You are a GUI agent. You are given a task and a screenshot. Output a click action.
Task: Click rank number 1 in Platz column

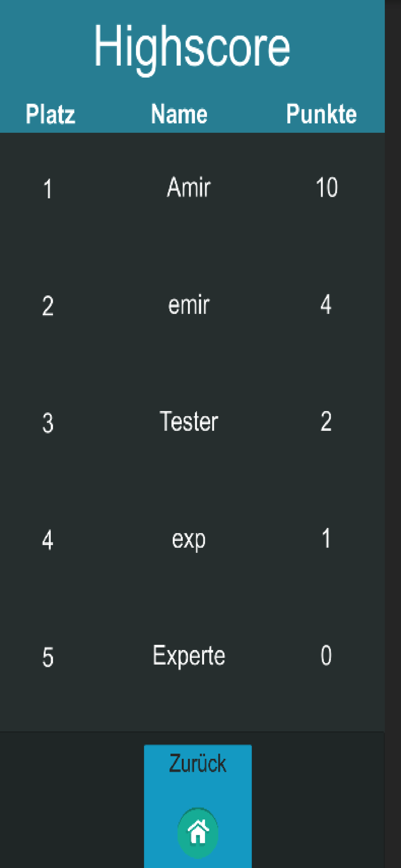coord(48,190)
